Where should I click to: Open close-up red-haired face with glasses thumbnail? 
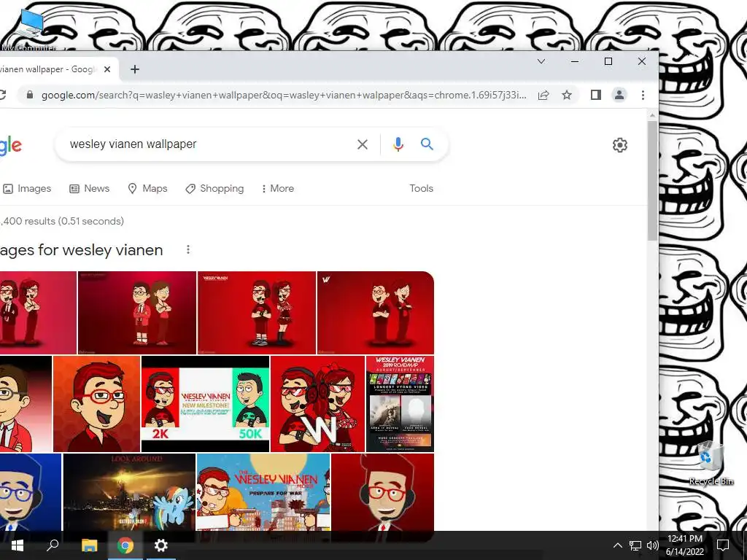(97, 404)
